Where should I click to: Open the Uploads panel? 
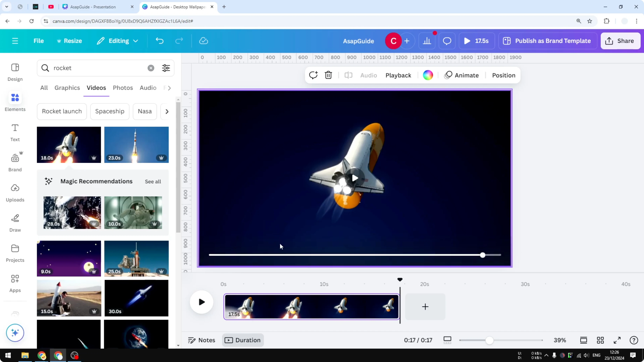point(15,192)
